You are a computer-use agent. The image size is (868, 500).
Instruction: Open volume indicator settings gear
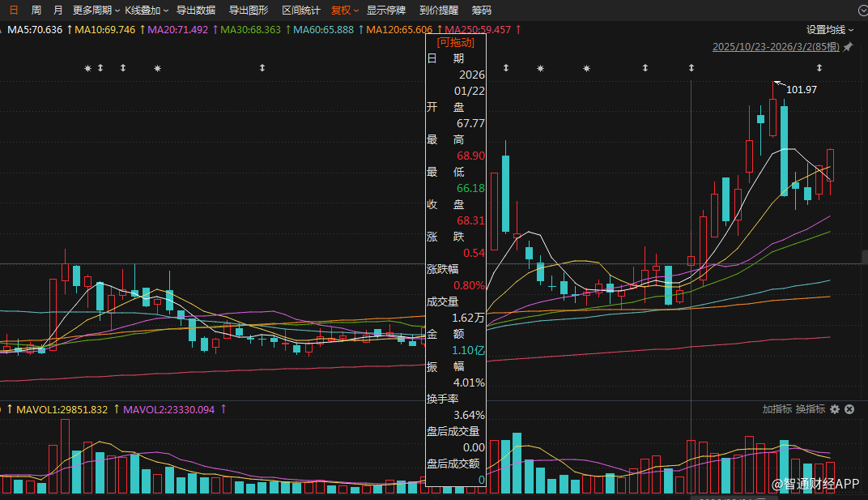click(835, 409)
